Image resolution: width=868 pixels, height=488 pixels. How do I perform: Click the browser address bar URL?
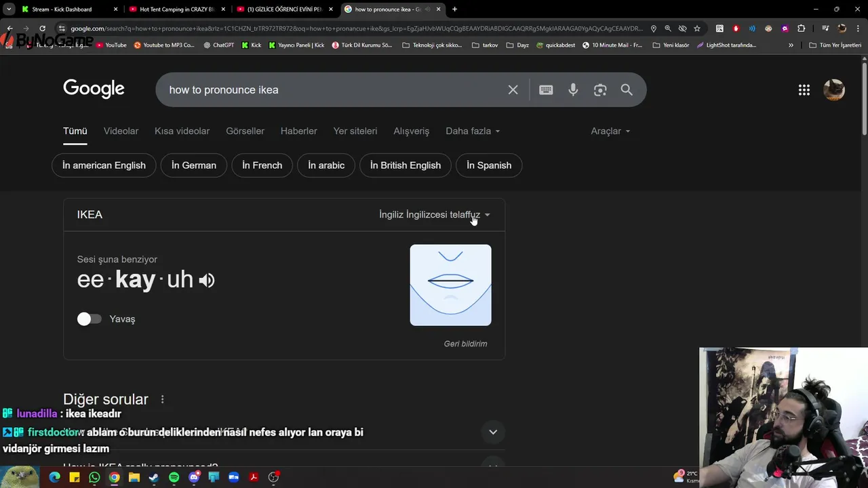pyautogui.click(x=356, y=28)
